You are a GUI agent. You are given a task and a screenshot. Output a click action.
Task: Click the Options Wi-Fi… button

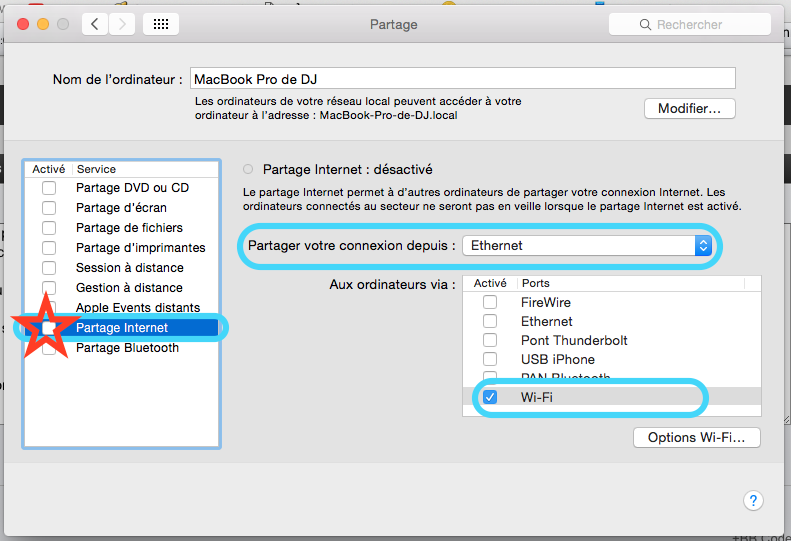697,438
